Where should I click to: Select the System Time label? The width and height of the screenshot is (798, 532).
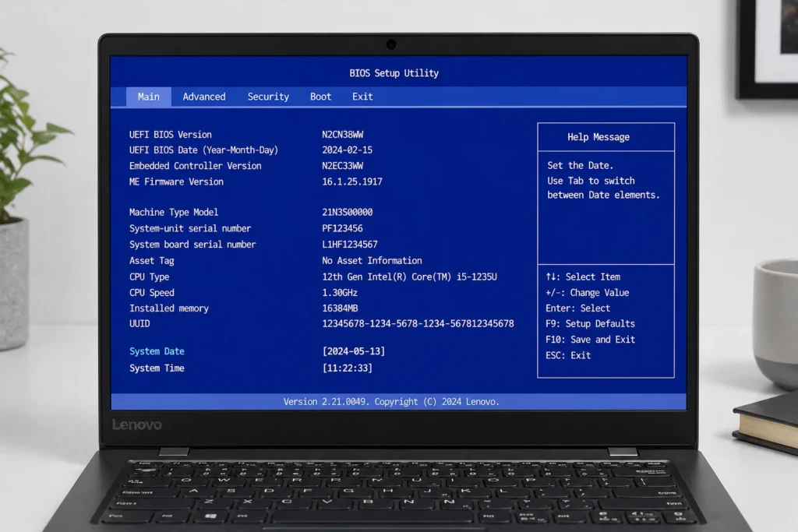click(157, 368)
